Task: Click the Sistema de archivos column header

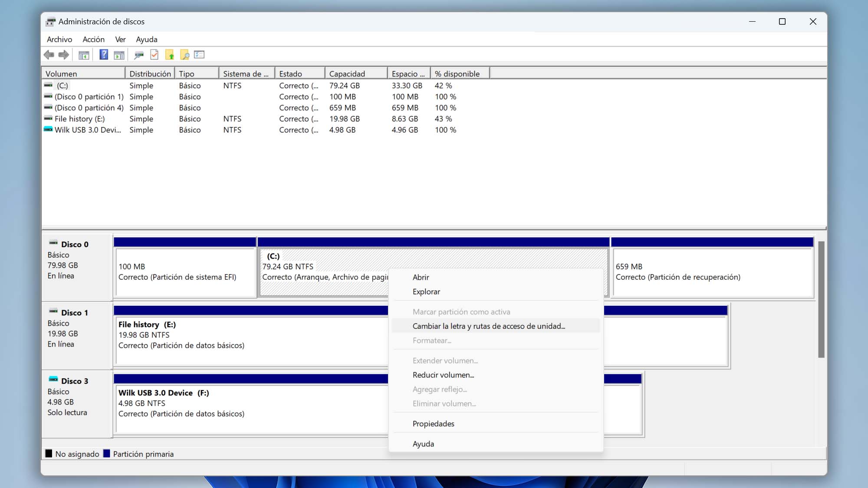Action: pyautogui.click(x=246, y=74)
